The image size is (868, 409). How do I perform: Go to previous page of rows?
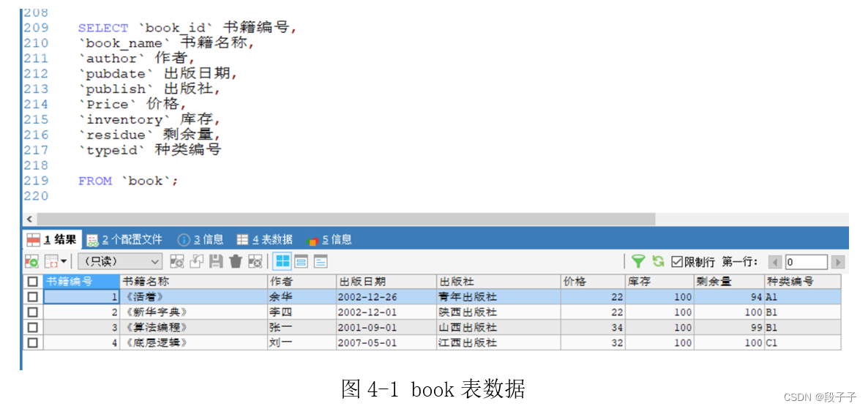click(776, 262)
